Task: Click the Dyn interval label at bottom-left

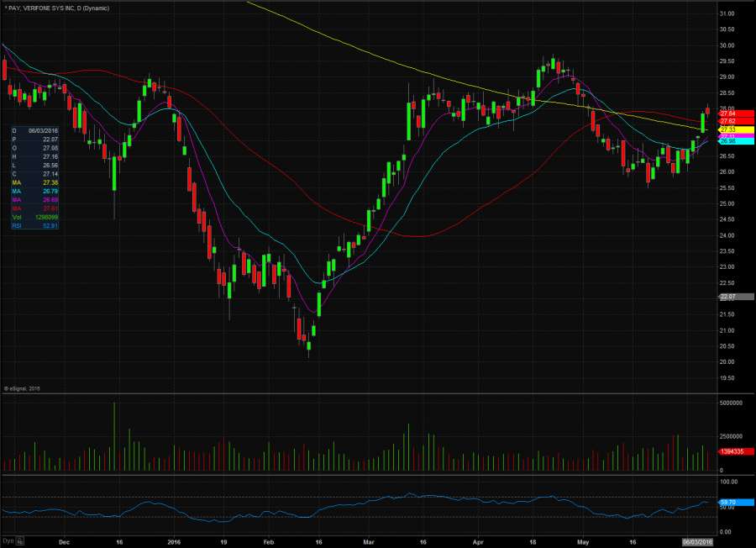Action: tap(7, 542)
